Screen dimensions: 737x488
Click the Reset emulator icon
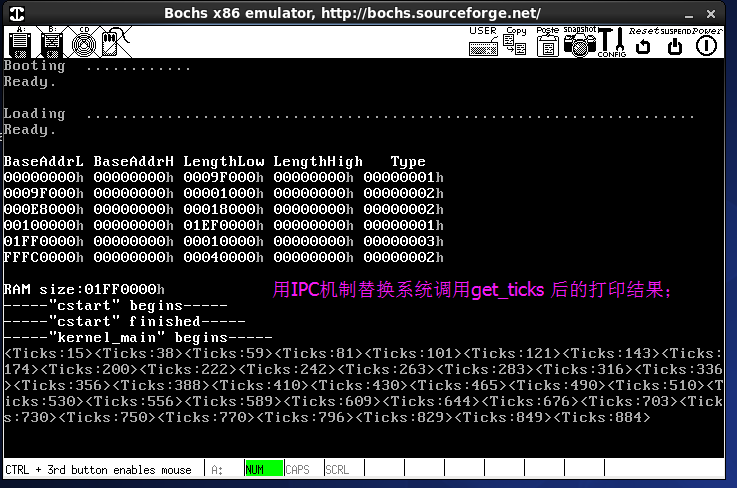(643, 41)
